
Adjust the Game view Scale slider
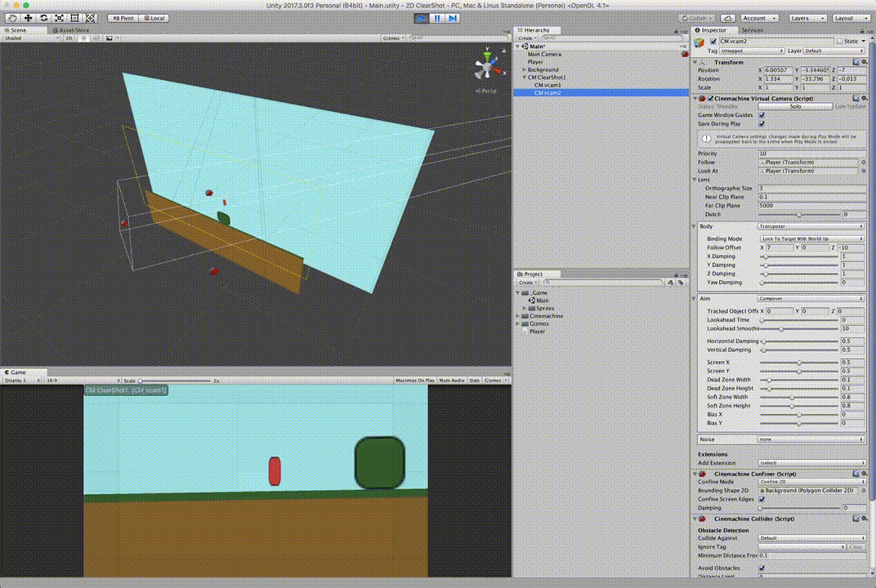coord(141,381)
